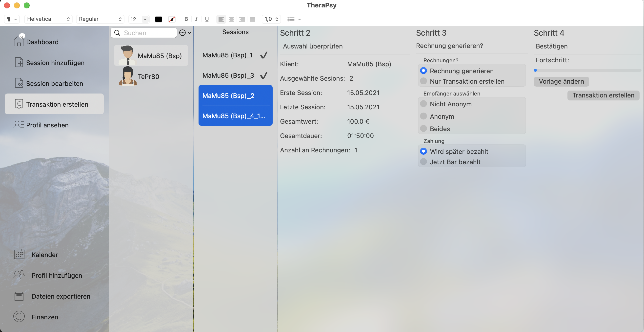Click the Profil hinzufügen people icon
This screenshot has height=332, width=644.
(x=19, y=275)
